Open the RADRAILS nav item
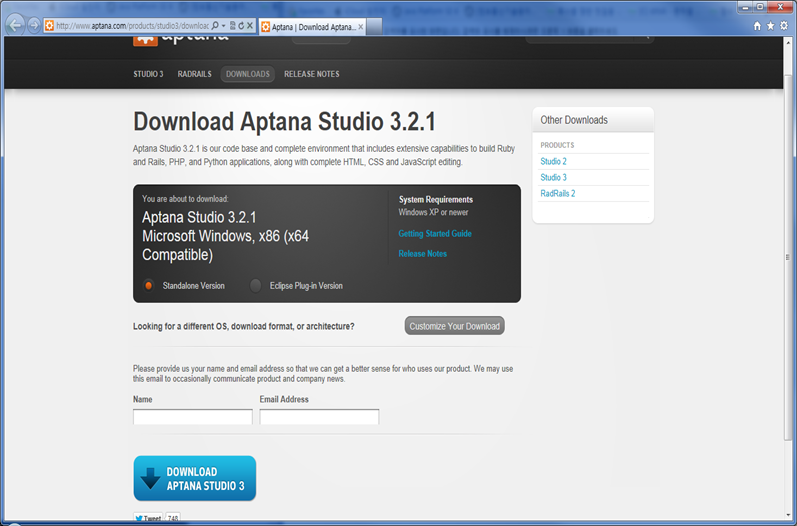 pyautogui.click(x=194, y=74)
